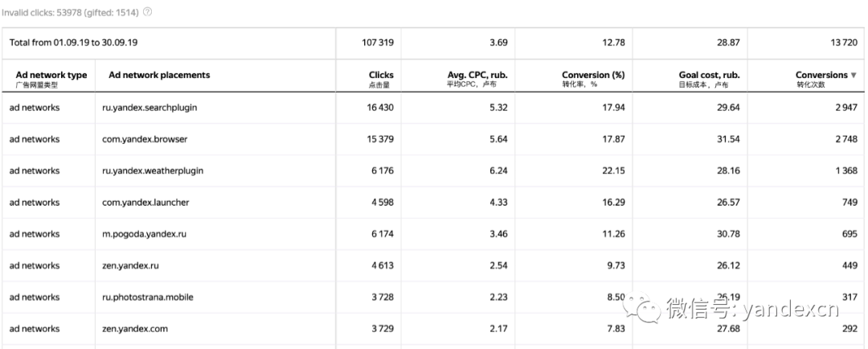The height and width of the screenshot is (349, 868).
Task: Click the Invalid clicks summary text
Action: (x=70, y=13)
